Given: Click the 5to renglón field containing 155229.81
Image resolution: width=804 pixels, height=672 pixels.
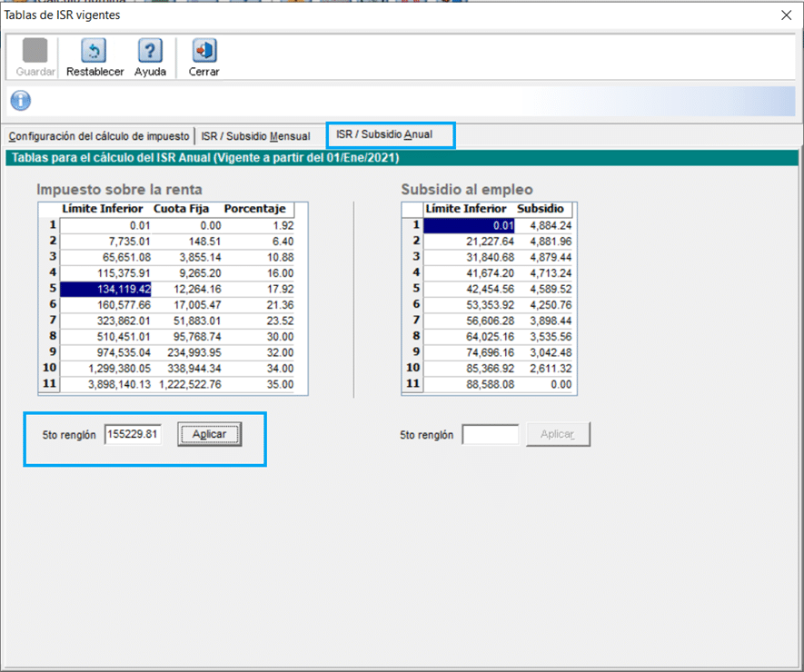Looking at the screenshot, I should pos(133,435).
